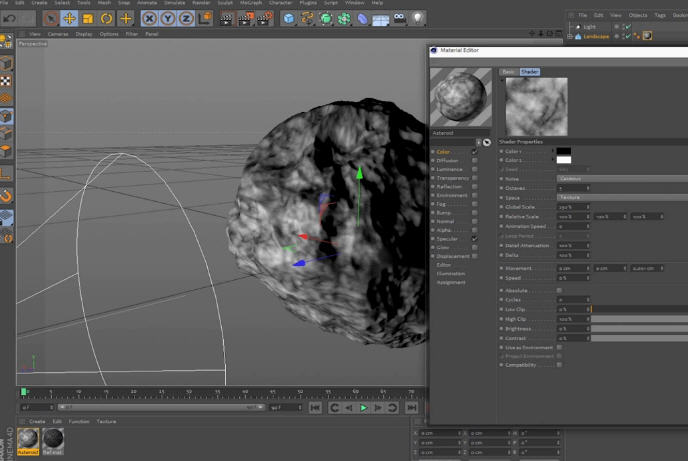688x461 pixels.
Task: Click the Camera object icon
Action: [x=399, y=18]
